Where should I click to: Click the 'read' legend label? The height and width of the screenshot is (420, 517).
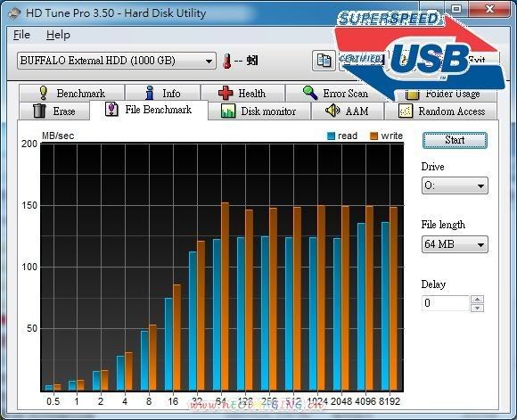pos(348,136)
